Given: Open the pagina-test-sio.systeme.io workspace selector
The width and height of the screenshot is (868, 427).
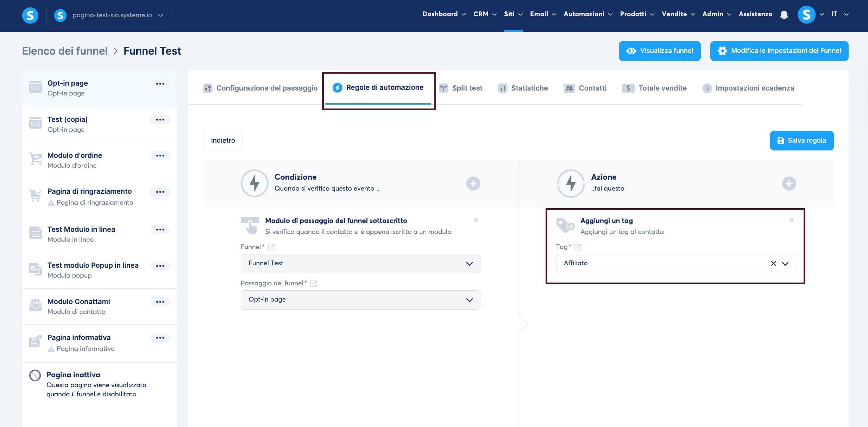Looking at the screenshot, I should 108,15.
